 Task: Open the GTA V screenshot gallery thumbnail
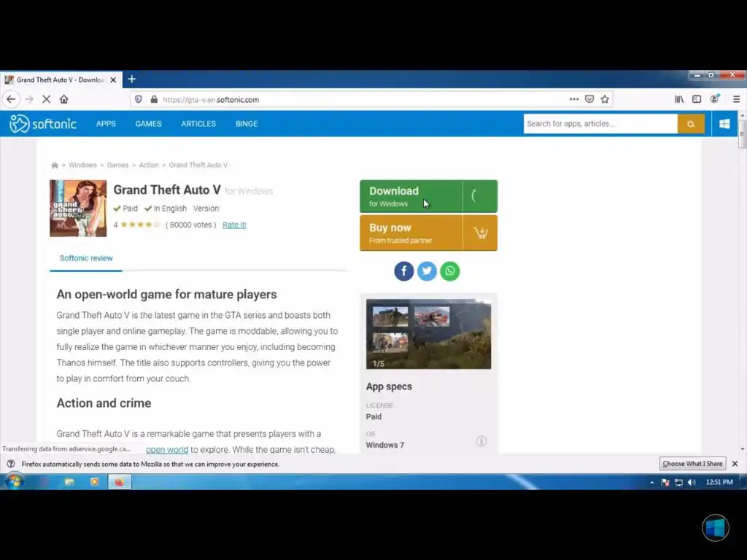click(x=428, y=334)
